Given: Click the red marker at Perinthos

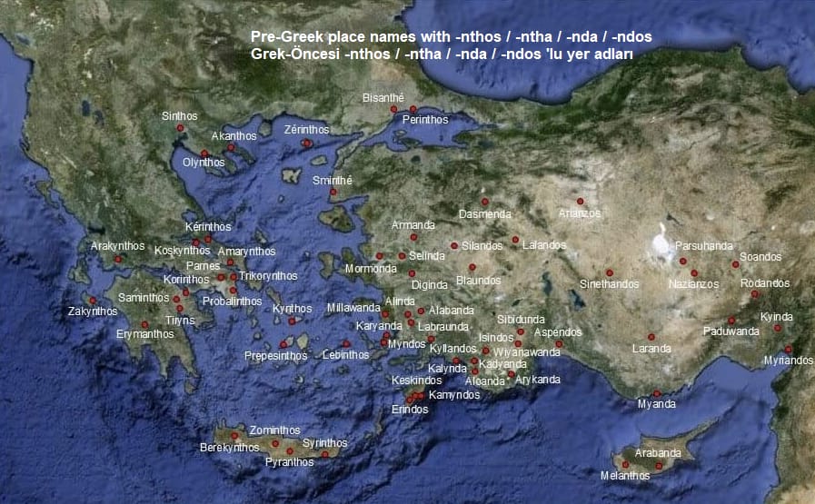Looking at the screenshot, I should pos(412,110).
